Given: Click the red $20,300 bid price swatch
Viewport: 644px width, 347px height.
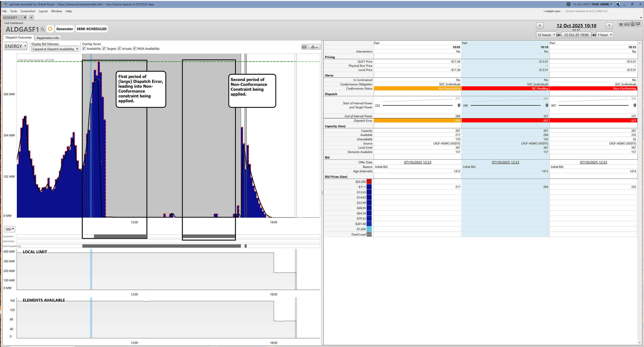Looking at the screenshot, I should pyautogui.click(x=369, y=182).
